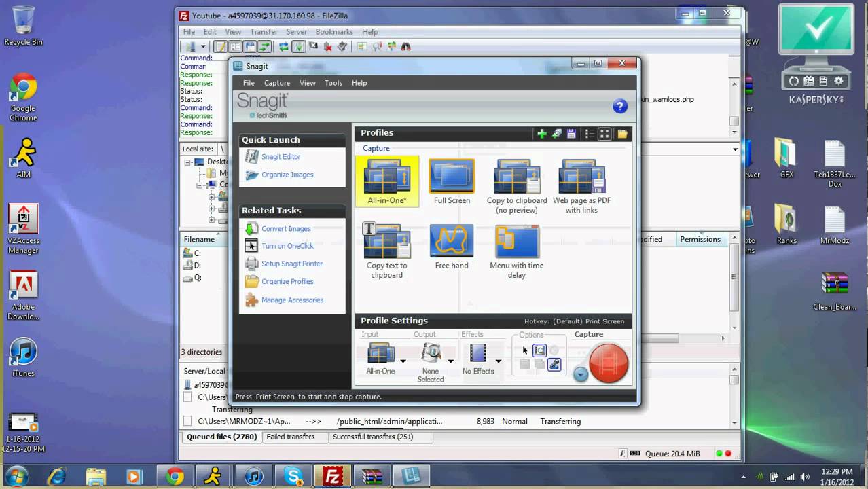Open the Local site path dropdown in FileZilla
The image size is (868, 489).
click(x=735, y=149)
